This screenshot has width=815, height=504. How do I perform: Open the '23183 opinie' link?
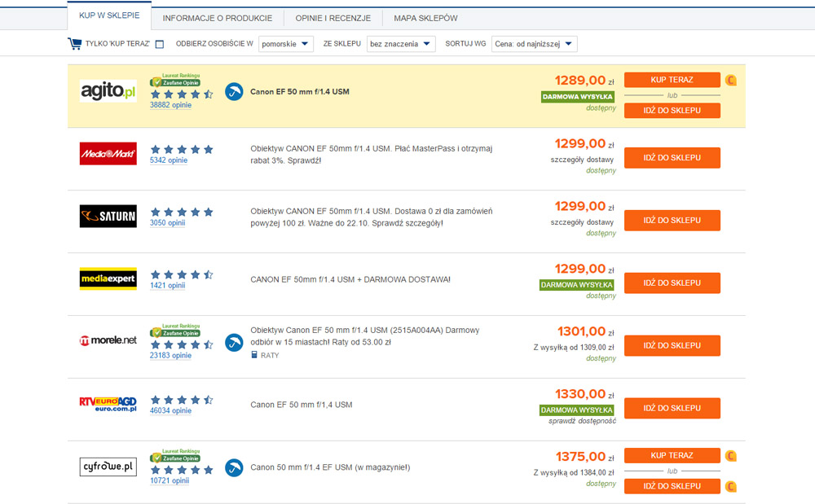(x=170, y=356)
